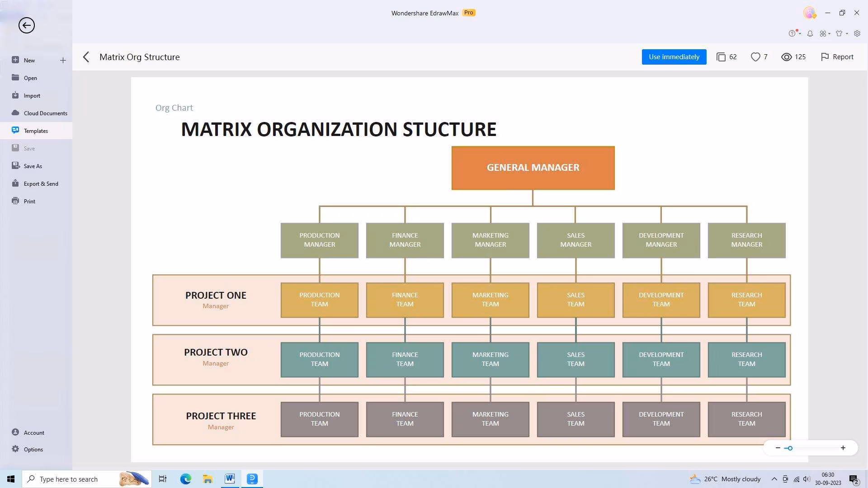Screen dimensions: 868x488
Task: Click the Report flag button
Action: click(x=837, y=57)
